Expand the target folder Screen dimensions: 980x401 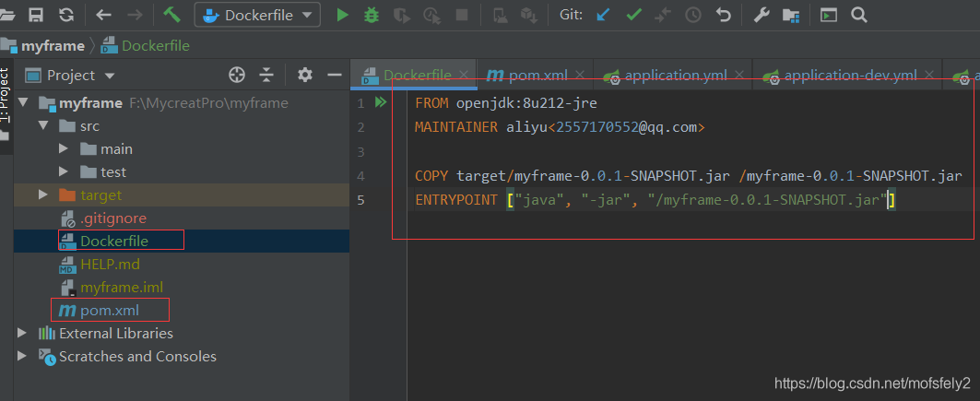pos(43,195)
